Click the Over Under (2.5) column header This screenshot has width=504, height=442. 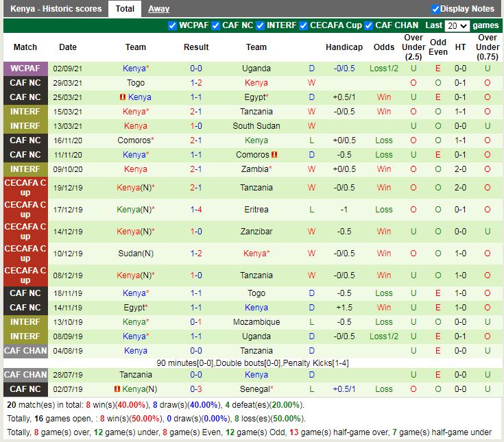(x=413, y=47)
